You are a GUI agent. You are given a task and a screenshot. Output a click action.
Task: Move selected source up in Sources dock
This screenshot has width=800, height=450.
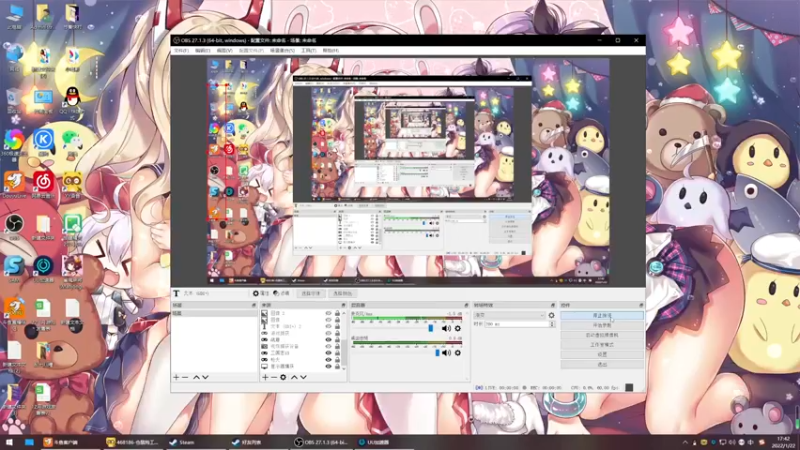coord(294,377)
